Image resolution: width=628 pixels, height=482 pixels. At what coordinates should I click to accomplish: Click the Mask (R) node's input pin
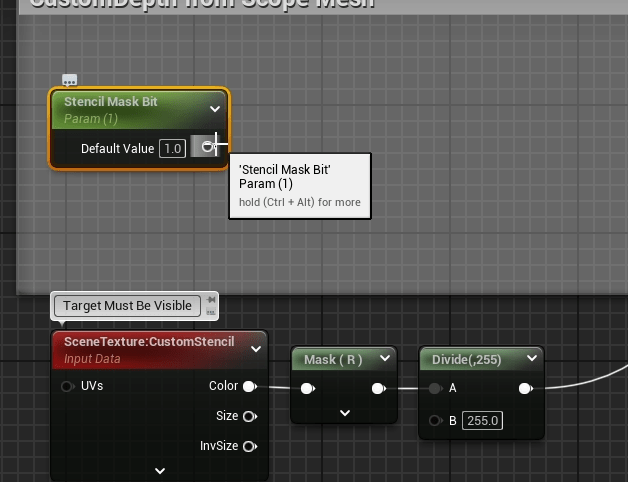(x=308, y=389)
